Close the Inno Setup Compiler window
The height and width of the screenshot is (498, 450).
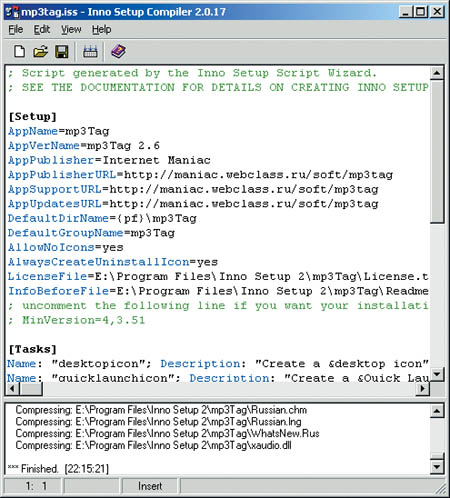click(437, 12)
